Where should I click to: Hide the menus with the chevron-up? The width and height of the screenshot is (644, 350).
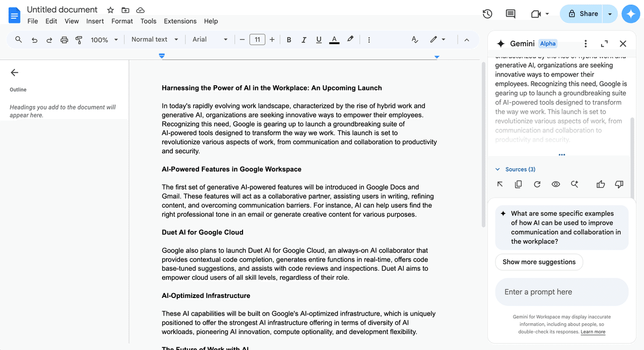pos(466,40)
